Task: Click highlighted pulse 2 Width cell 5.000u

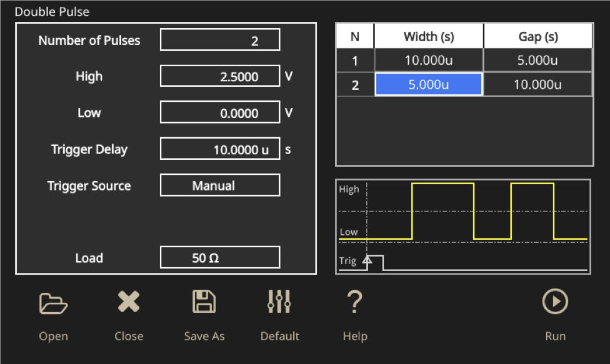Action: (x=429, y=85)
